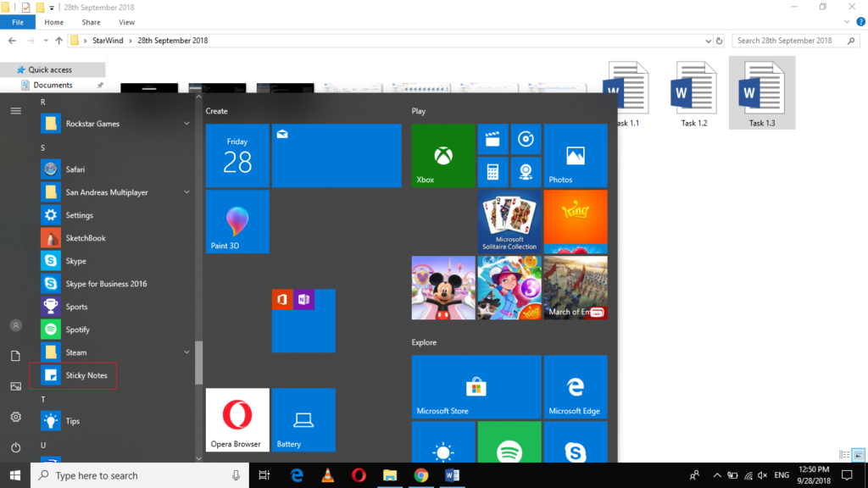Show hidden icons in the system tray

[x=716, y=475]
